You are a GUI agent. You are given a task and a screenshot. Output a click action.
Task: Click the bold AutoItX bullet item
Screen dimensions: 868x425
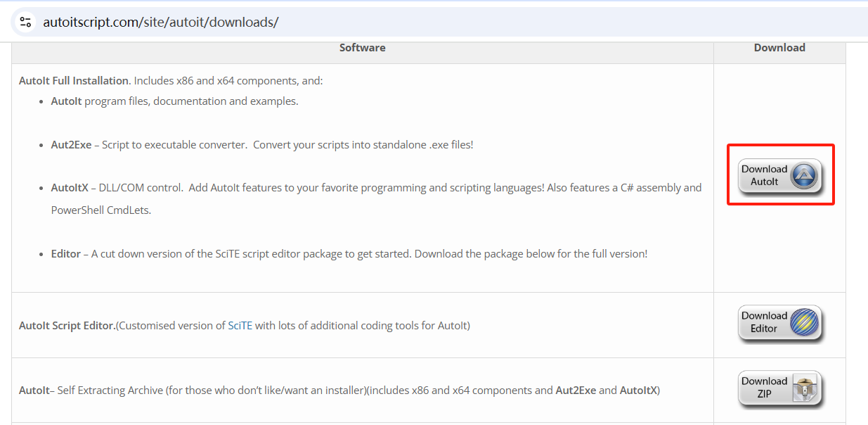[70, 188]
